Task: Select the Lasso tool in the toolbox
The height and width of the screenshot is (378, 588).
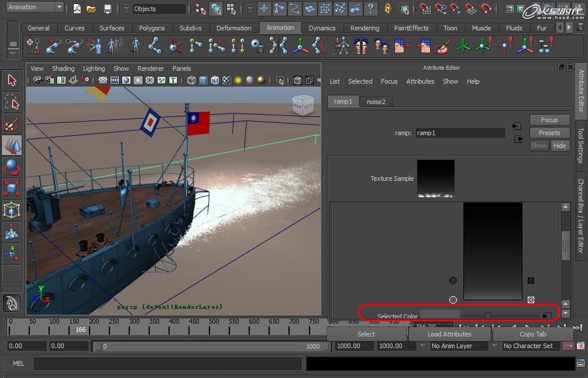Action: (12, 102)
